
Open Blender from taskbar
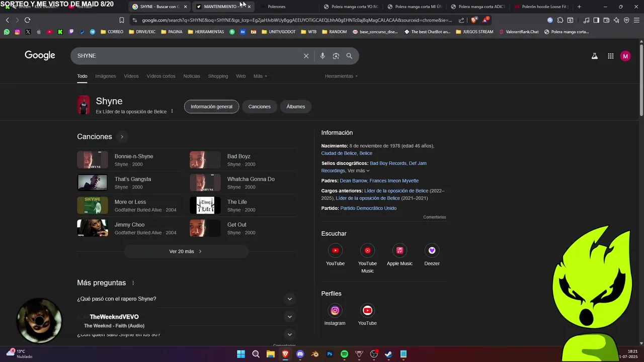pyautogui.click(x=315, y=354)
